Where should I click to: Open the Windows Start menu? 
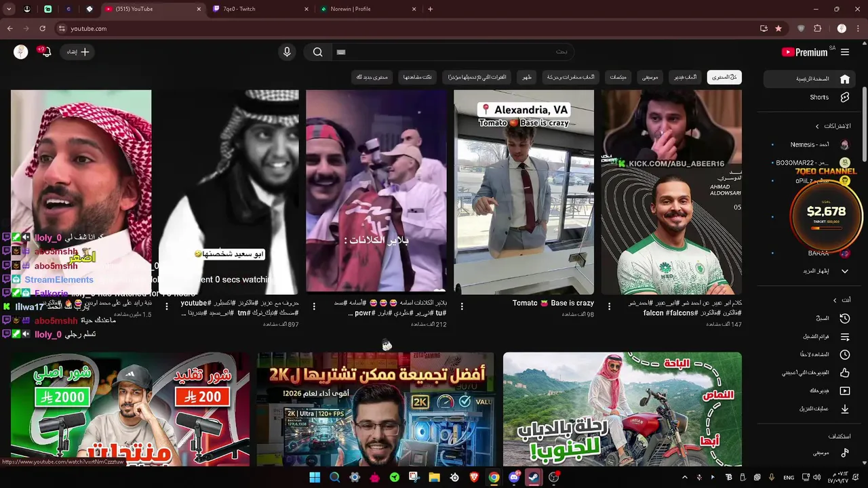pyautogui.click(x=315, y=477)
